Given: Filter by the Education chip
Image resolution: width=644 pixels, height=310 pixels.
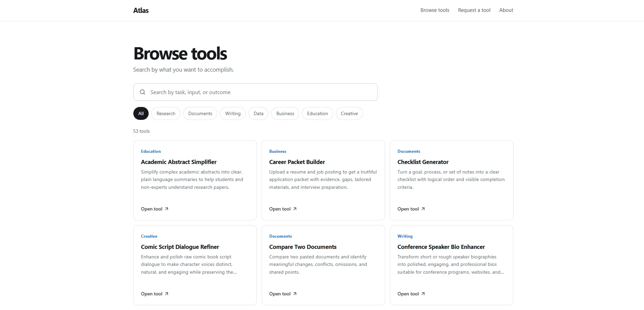Looking at the screenshot, I should tap(318, 113).
